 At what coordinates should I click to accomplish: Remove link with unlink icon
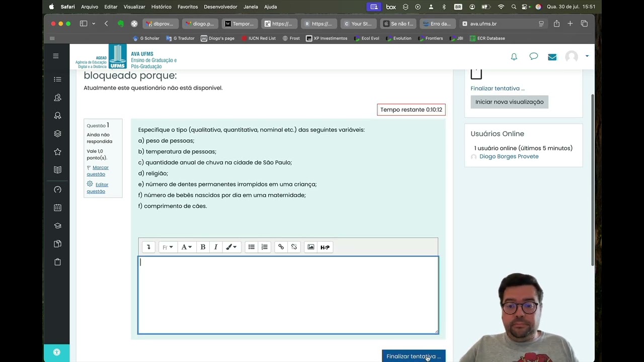(x=294, y=247)
